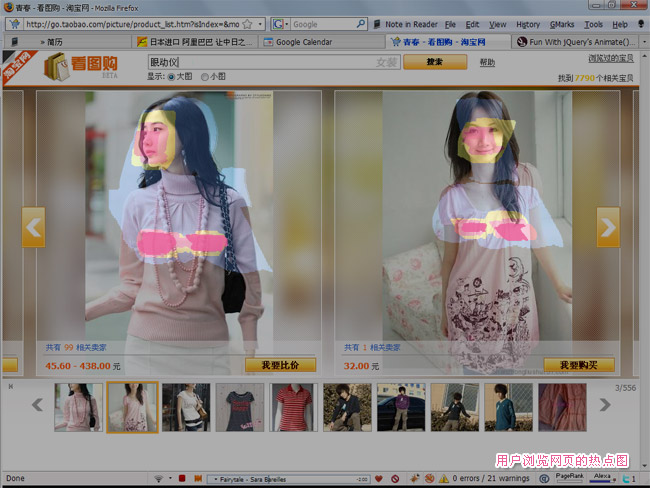This screenshot has height=488, width=650.
Task: Select the 小图 small image radio
Action: coord(205,77)
